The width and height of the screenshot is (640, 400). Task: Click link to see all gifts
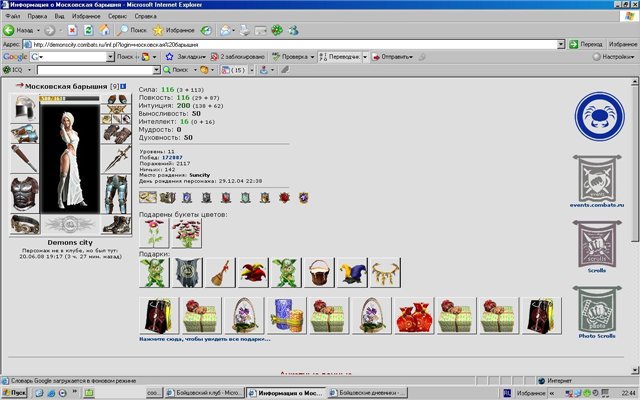coord(206,340)
